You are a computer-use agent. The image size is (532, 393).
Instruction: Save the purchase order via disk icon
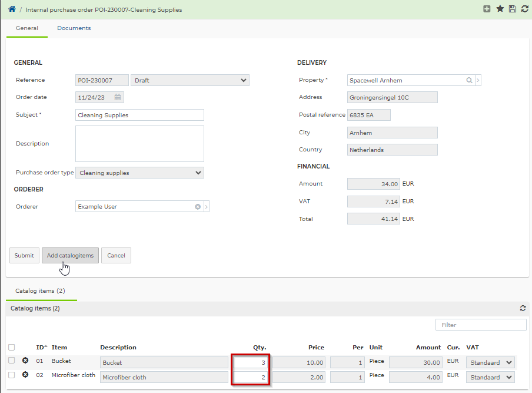click(513, 9)
